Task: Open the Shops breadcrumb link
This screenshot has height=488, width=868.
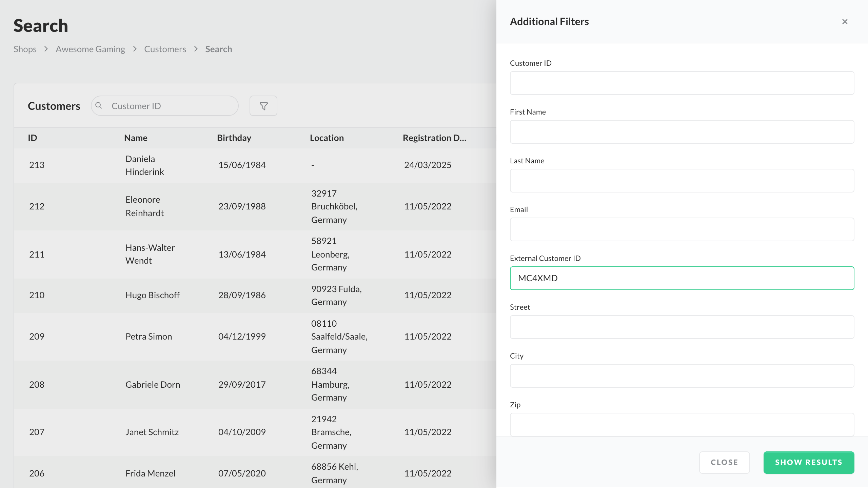Action: (x=25, y=49)
